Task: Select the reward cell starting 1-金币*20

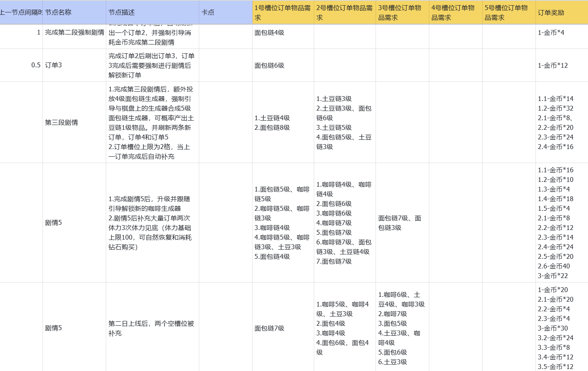Action: [x=562, y=328]
